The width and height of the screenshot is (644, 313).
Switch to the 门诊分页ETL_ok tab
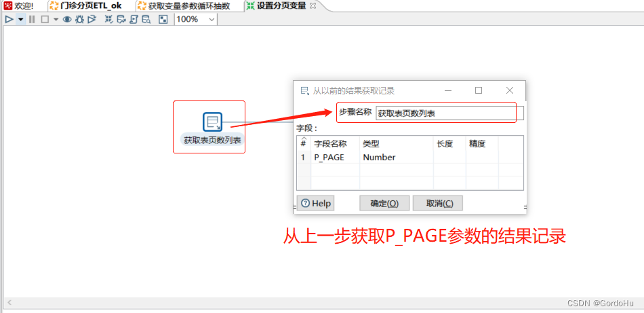[x=85, y=6]
